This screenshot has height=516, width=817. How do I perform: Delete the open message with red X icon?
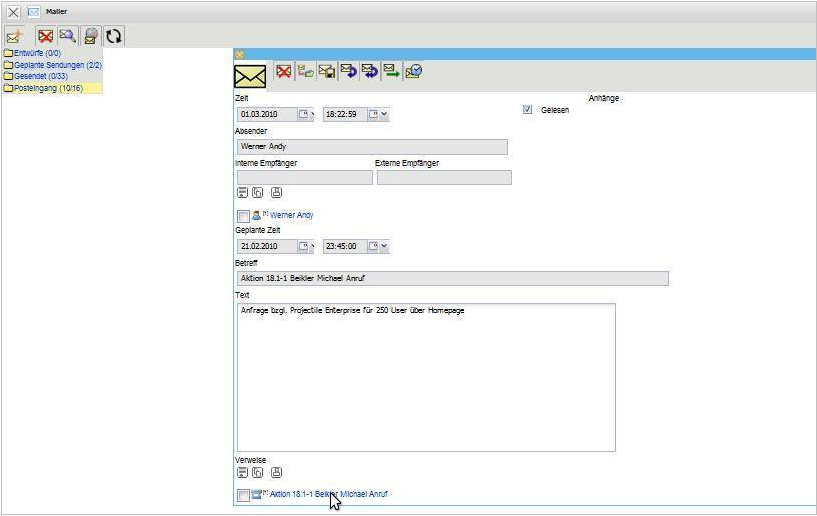[284, 71]
